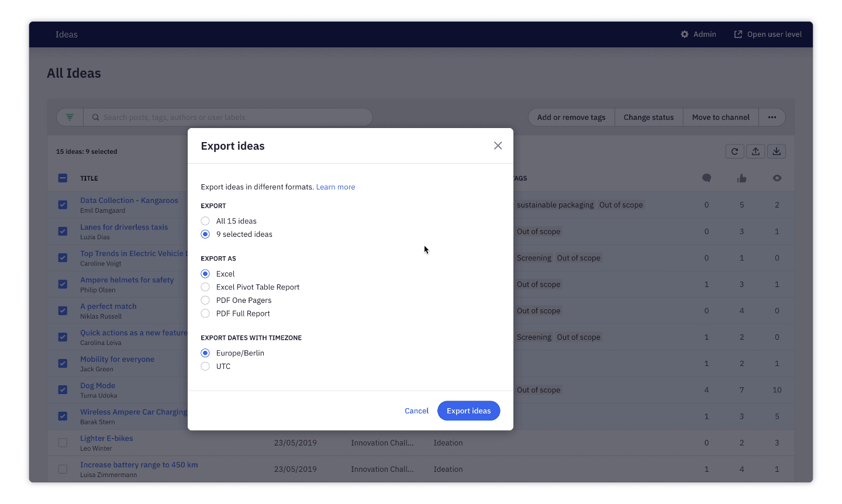Click Open user level link

pos(768,34)
